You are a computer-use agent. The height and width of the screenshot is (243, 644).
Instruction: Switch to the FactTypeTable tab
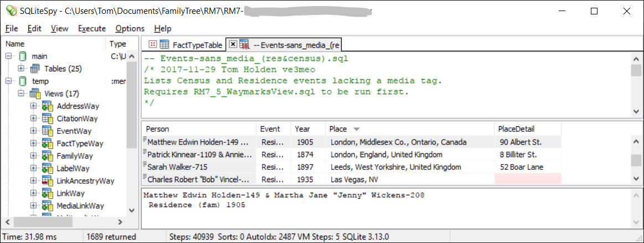coord(184,44)
